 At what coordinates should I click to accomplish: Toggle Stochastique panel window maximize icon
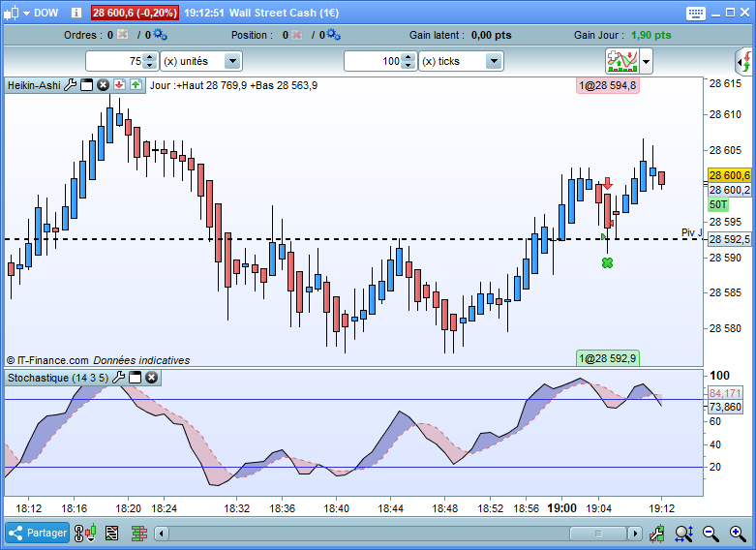[135, 378]
